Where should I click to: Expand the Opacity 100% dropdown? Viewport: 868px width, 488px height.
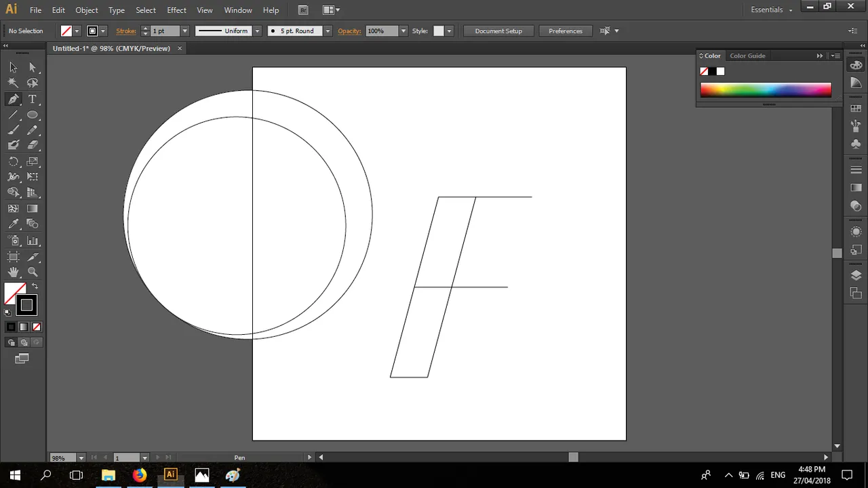coord(403,31)
